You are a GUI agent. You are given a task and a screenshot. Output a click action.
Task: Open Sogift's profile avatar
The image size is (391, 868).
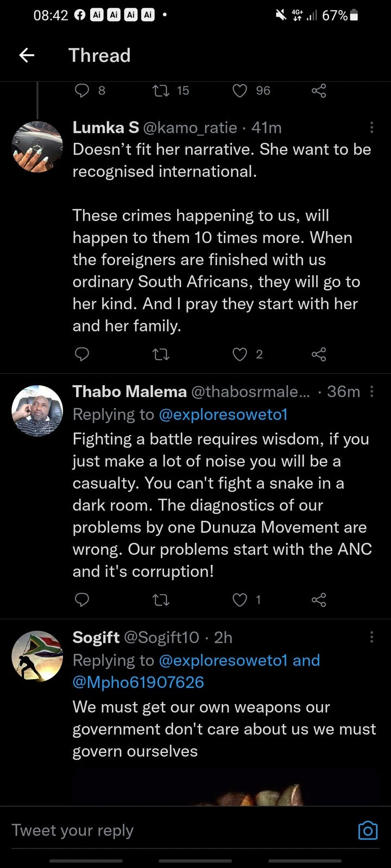pos(37,656)
